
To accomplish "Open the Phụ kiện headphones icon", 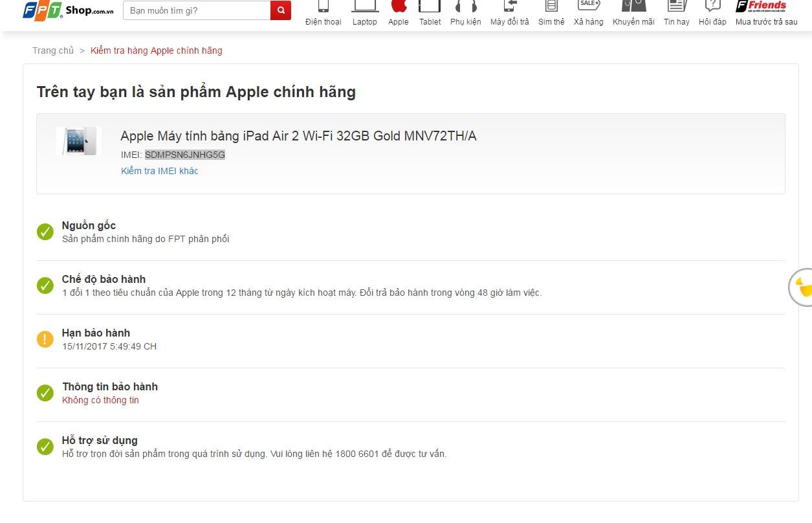I will click(x=466, y=6).
